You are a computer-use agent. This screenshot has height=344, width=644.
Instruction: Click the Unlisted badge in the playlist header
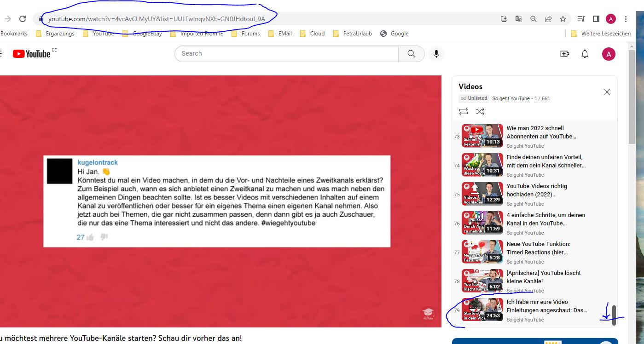474,98
